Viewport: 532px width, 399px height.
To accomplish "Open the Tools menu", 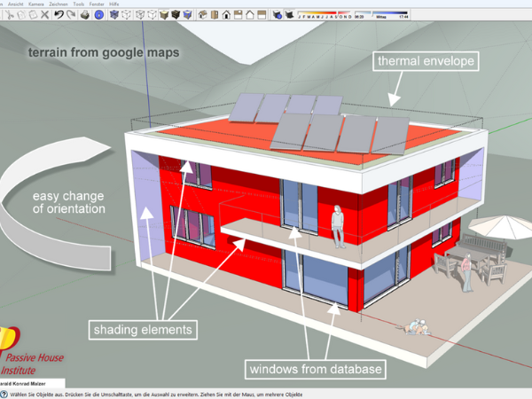I will click(x=78, y=4).
